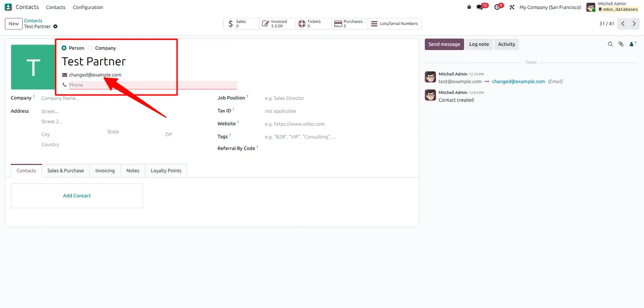Viewport: 644px width, 308px height.
Task: Switch to the Invoicing tab
Action: 105,171
